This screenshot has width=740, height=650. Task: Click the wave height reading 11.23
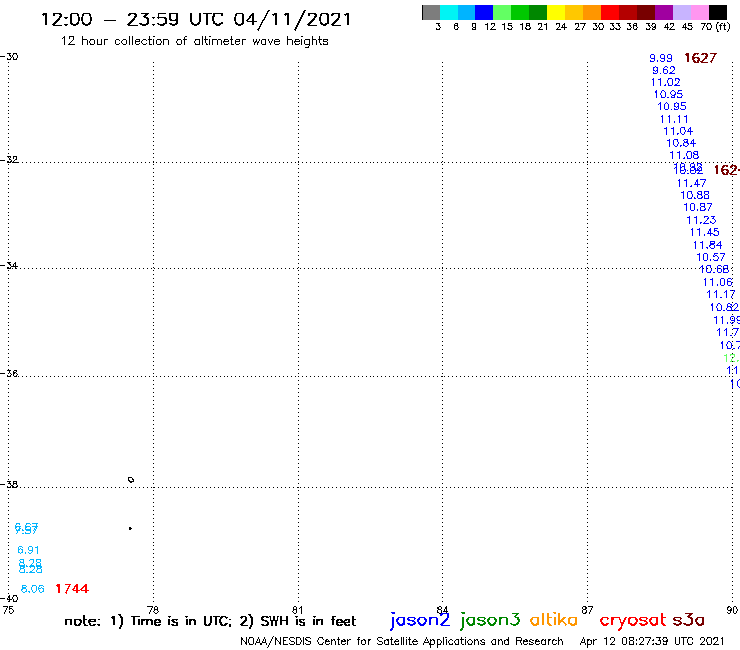pos(701,220)
